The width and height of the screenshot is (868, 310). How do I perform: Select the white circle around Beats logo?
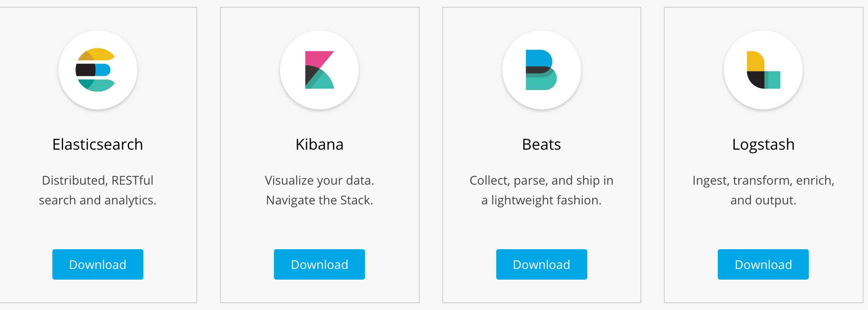(x=542, y=70)
